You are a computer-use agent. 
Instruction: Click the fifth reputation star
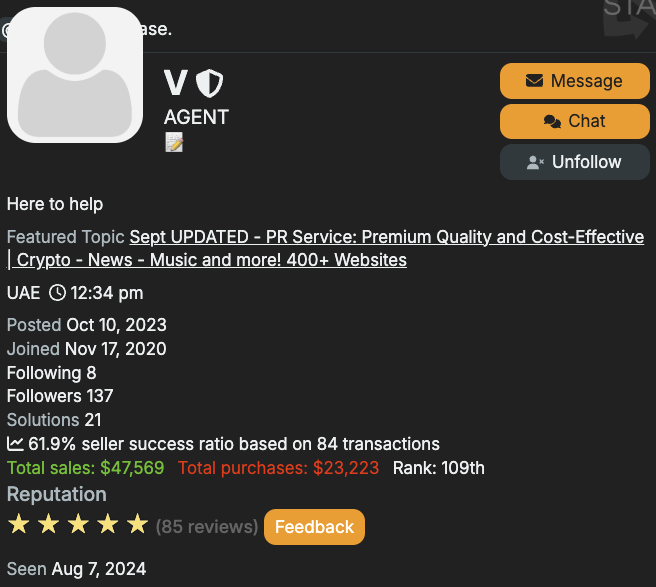coord(138,524)
